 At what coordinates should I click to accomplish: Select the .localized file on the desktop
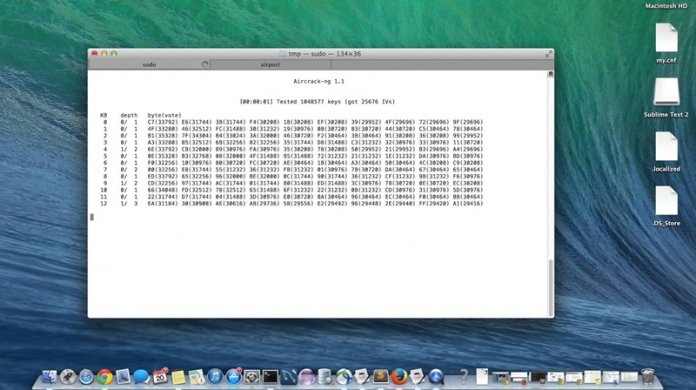coord(666,152)
